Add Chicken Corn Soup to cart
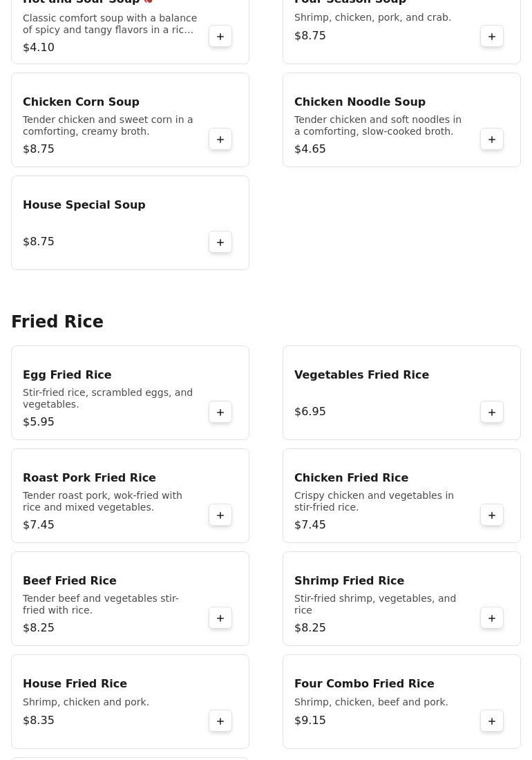Viewport: 532px width, 760px height. pos(220,139)
